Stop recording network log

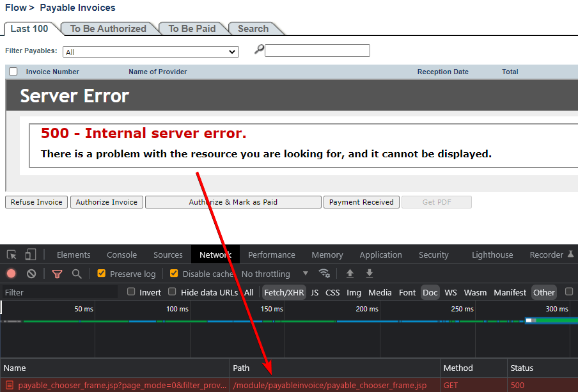pyautogui.click(x=12, y=274)
